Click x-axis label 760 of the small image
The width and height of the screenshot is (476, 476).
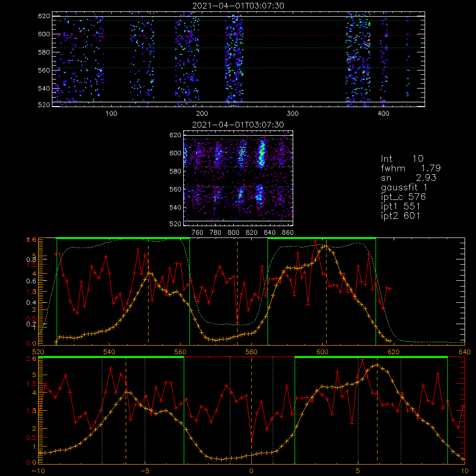point(198,233)
